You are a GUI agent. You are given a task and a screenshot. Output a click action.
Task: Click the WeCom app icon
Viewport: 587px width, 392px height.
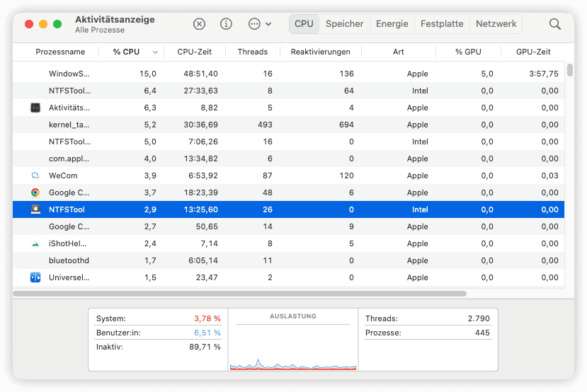(x=35, y=175)
